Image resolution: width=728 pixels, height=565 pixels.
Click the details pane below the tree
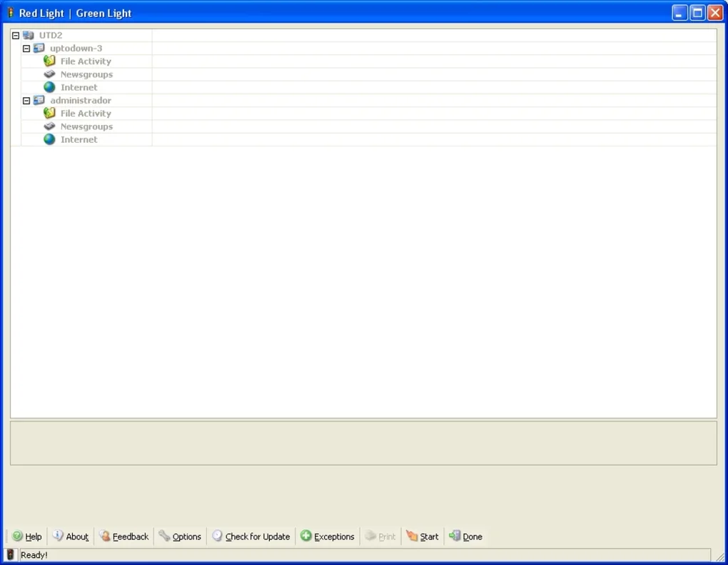click(x=363, y=443)
